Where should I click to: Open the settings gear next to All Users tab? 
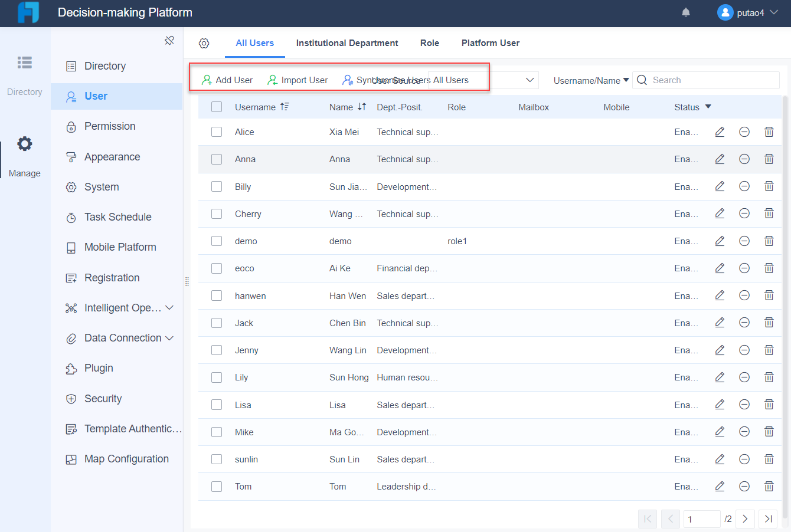(x=204, y=43)
